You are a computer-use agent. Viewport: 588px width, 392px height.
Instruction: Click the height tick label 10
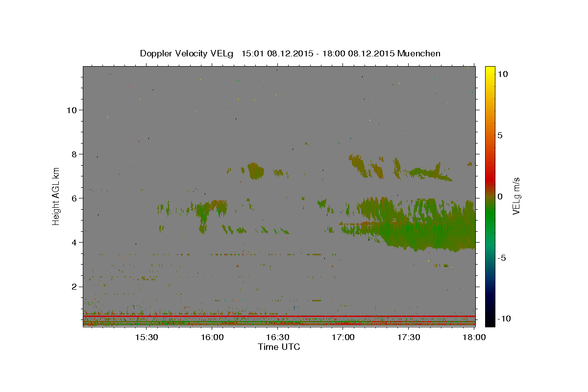click(x=72, y=110)
